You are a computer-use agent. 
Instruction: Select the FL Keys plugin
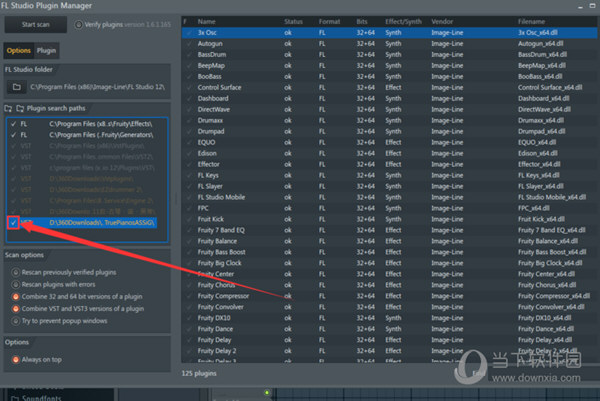[389, 175]
